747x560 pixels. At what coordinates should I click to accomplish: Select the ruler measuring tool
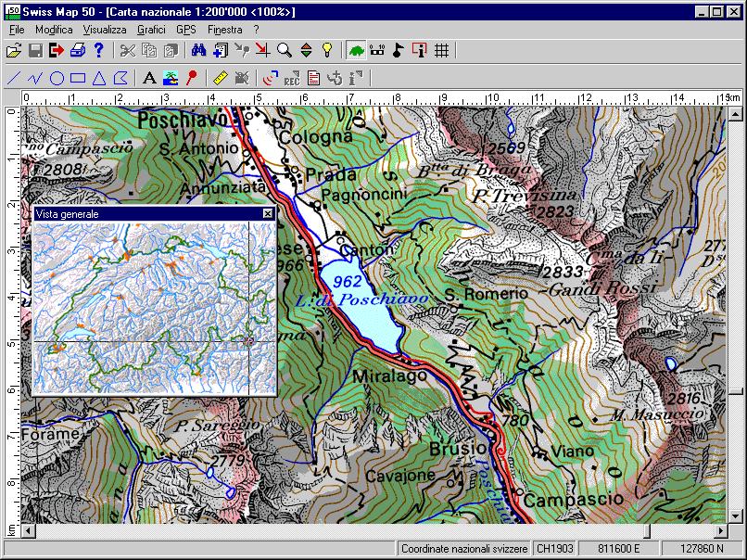[220, 78]
